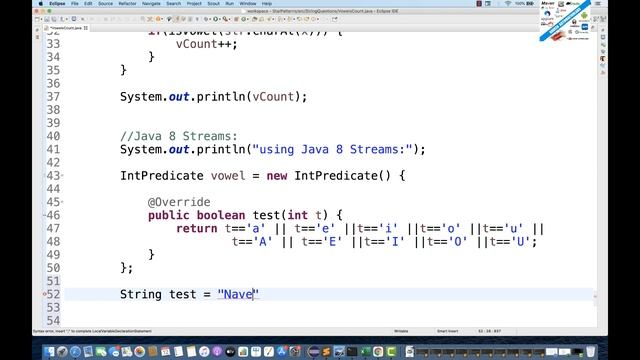Click the Writable status bar entry
This screenshot has height=360, width=640.
pyautogui.click(x=401, y=331)
